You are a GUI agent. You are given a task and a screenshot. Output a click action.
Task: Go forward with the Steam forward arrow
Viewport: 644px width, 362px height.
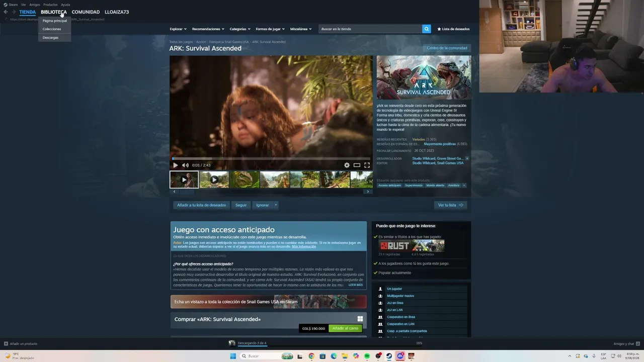pos(14,12)
